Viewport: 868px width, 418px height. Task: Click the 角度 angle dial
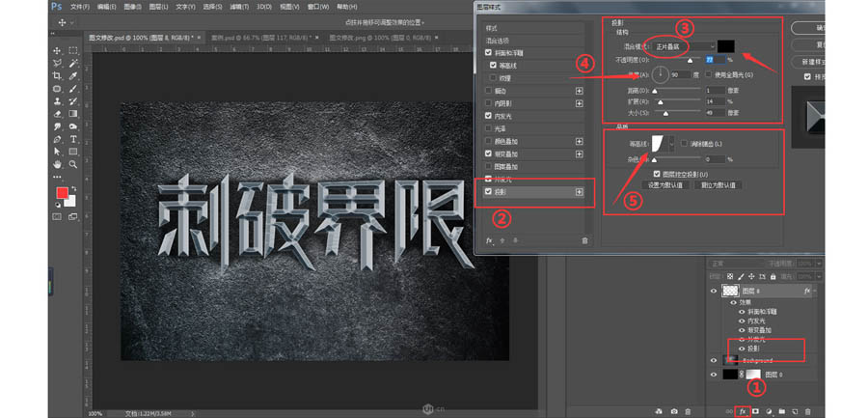click(660, 74)
